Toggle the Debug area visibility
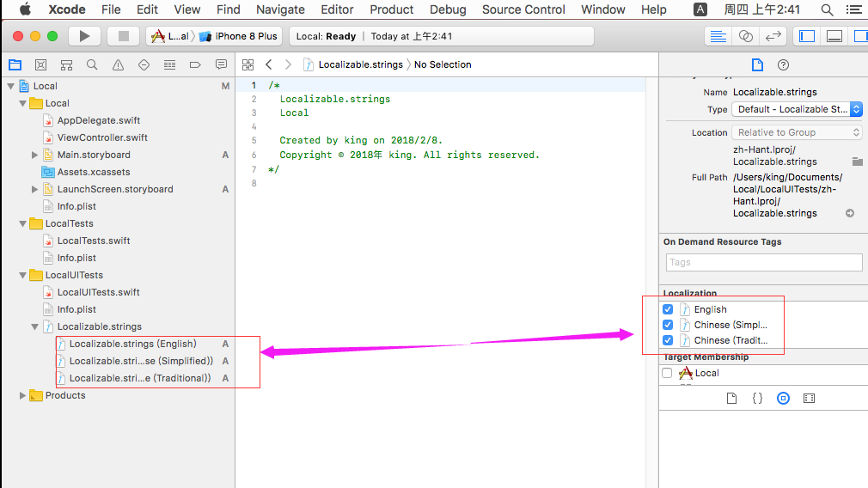The image size is (868, 488). point(834,37)
